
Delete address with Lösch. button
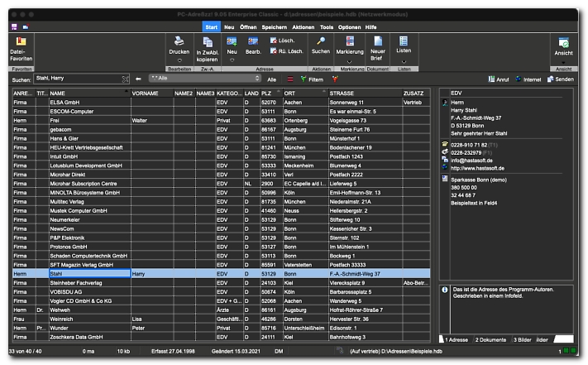(282, 41)
